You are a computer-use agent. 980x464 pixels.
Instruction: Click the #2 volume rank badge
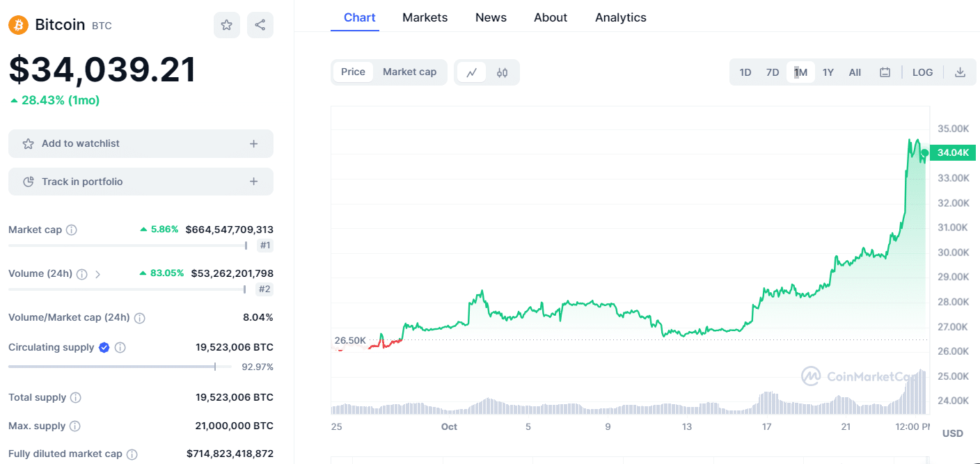coord(264,289)
